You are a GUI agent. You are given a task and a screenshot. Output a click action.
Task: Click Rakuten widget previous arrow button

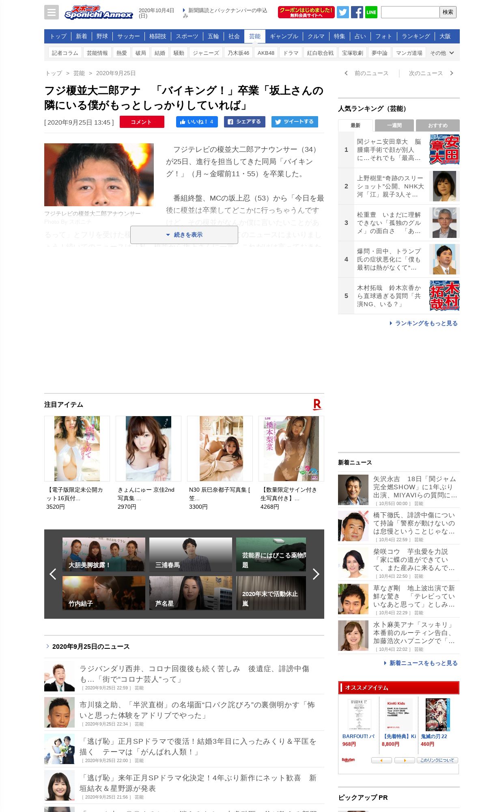tap(381, 760)
